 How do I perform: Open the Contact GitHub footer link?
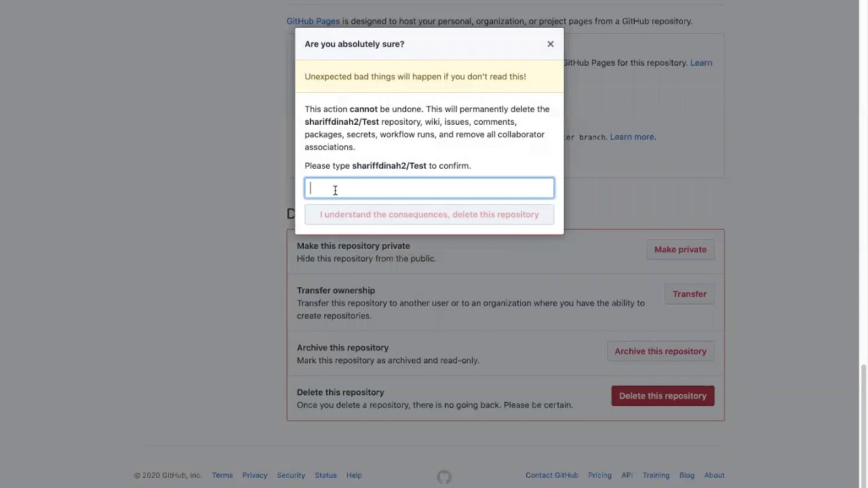pos(552,475)
